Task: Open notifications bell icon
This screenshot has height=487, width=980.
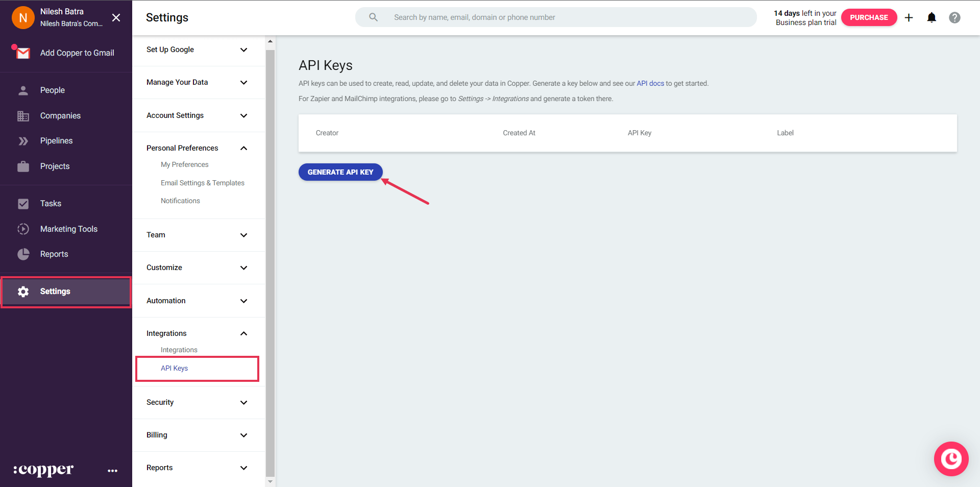Action: 932,18
